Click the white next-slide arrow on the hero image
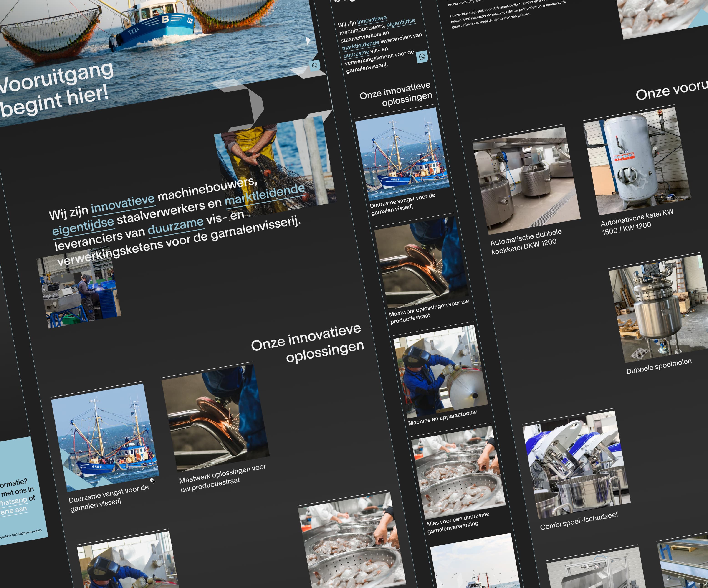 point(308,41)
